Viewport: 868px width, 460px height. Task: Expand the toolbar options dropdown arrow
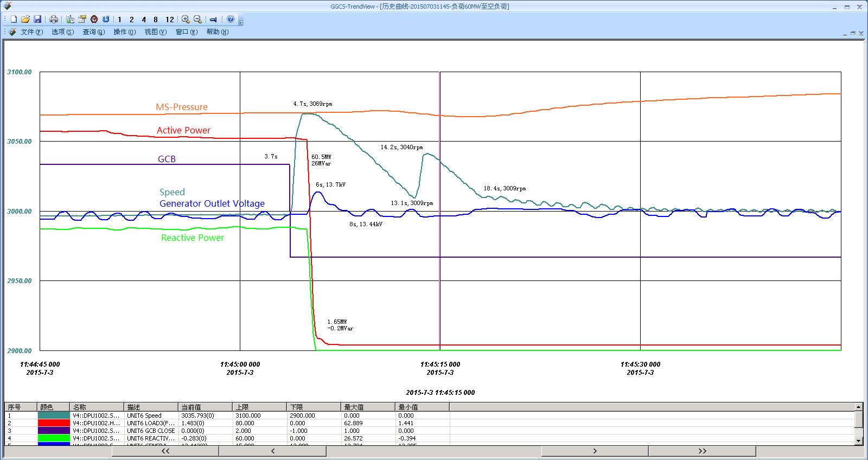(x=241, y=22)
